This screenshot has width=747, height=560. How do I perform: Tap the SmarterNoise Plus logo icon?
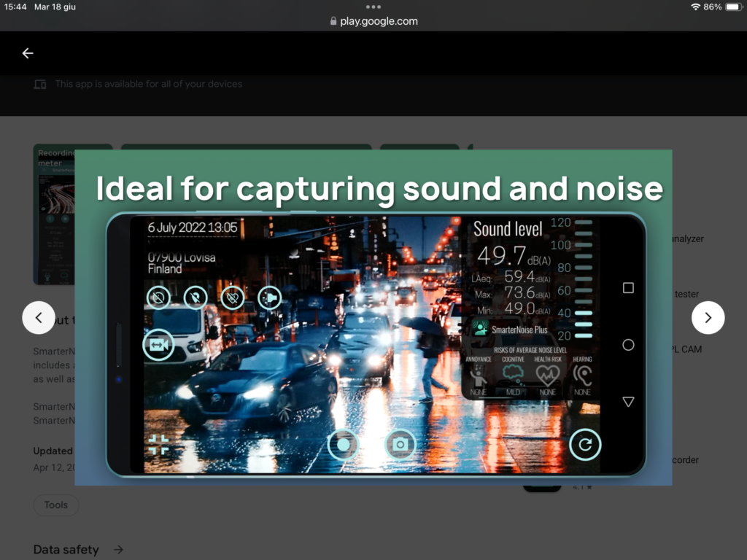click(480, 329)
